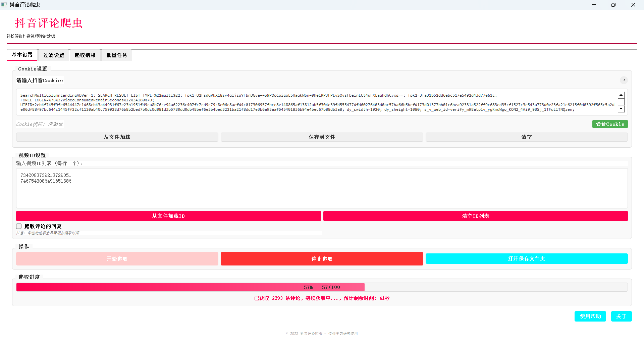Click 打开保存文件夹 button
The width and height of the screenshot is (644, 341).
point(527,258)
